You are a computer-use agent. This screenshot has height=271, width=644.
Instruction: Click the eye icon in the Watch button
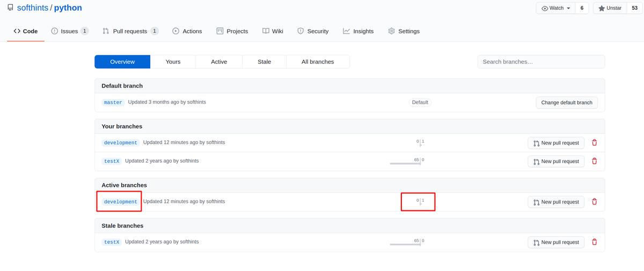(545, 8)
